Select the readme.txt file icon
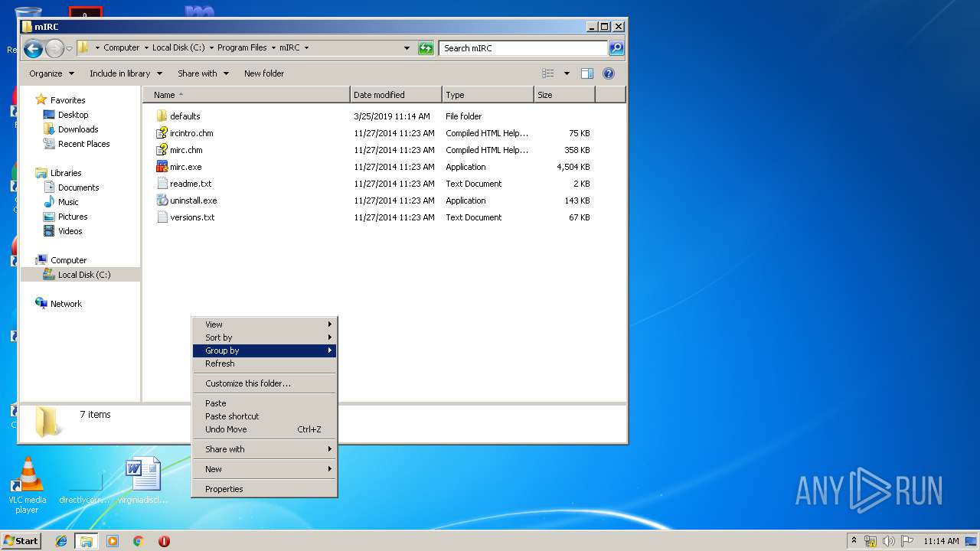The width and height of the screenshot is (980, 551). point(162,184)
